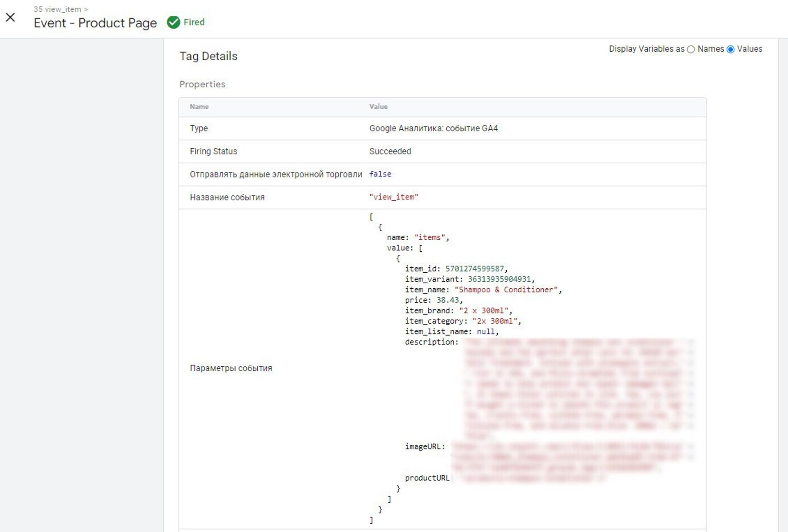Select the Names radio button
This screenshot has width=788, height=532.
pyautogui.click(x=691, y=50)
